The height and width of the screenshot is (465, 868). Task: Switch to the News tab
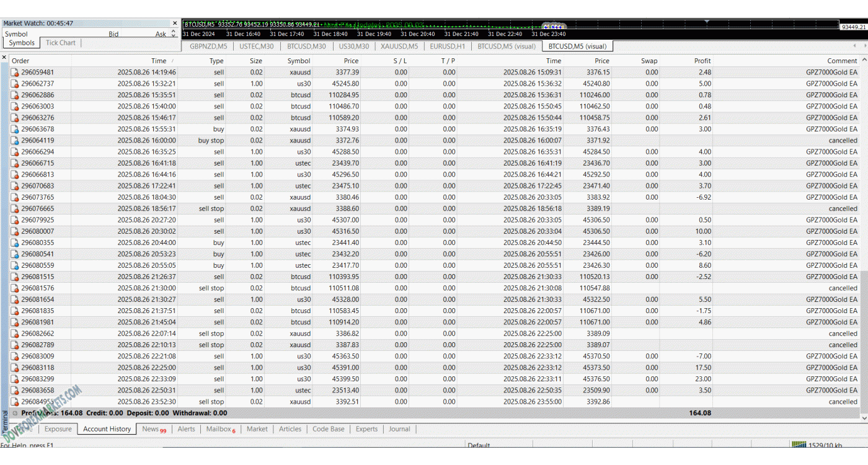click(x=151, y=429)
